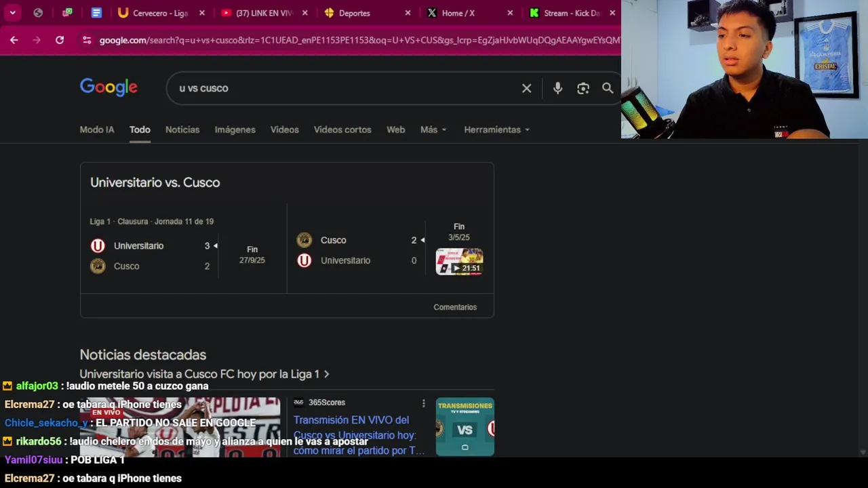This screenshot has height=488, width=868.
Task: Submit search with the magnifier icon
Action: coord(608,88)
